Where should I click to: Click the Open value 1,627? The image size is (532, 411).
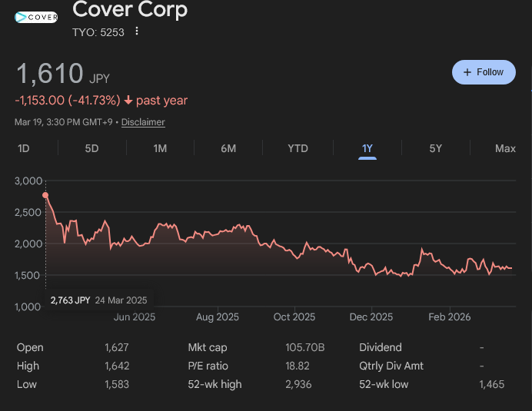pos(117,347)
